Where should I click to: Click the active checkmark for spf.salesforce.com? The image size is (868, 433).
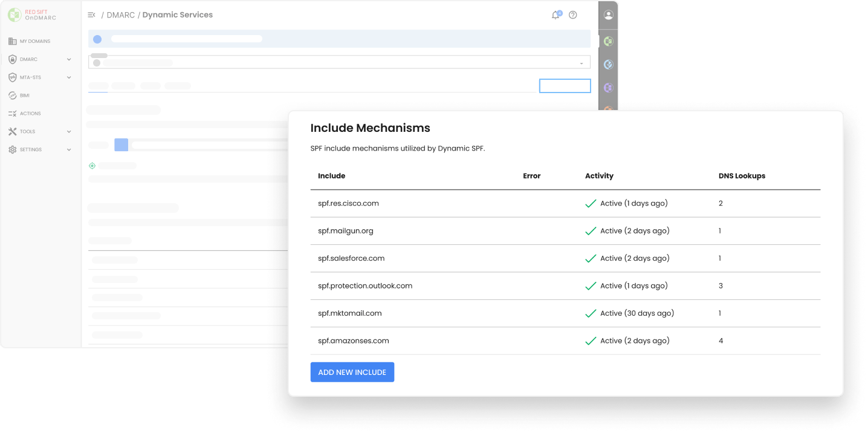pos(591,259)
